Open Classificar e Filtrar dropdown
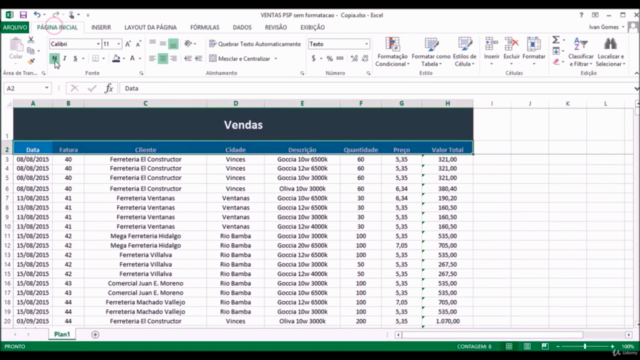This screenshot has width=640, height=360. coord(580,51)
